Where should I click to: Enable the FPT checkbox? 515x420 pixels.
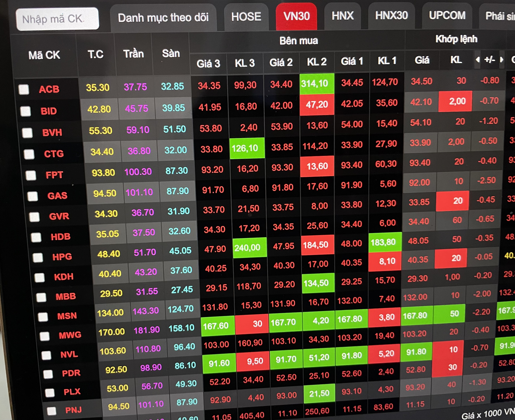pos(31,175)
